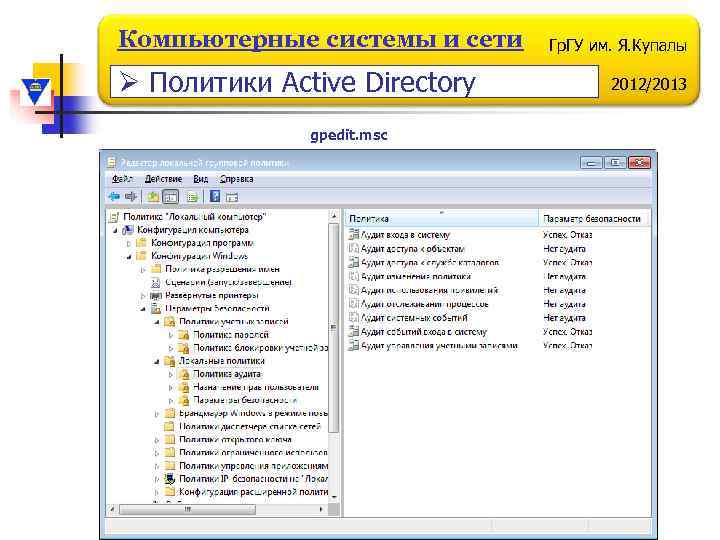Click the Сценарии (запуск/завершение) script icon

tap(156, 282)
